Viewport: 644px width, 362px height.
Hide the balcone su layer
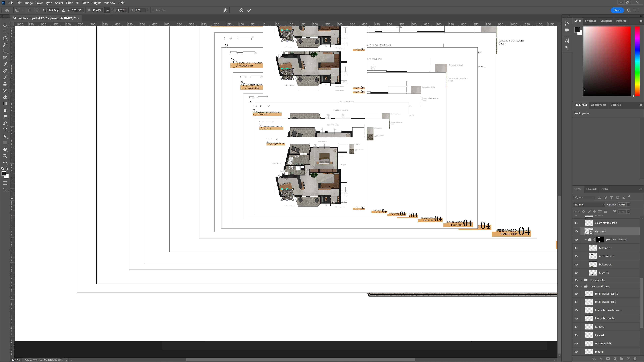[576, 248]
